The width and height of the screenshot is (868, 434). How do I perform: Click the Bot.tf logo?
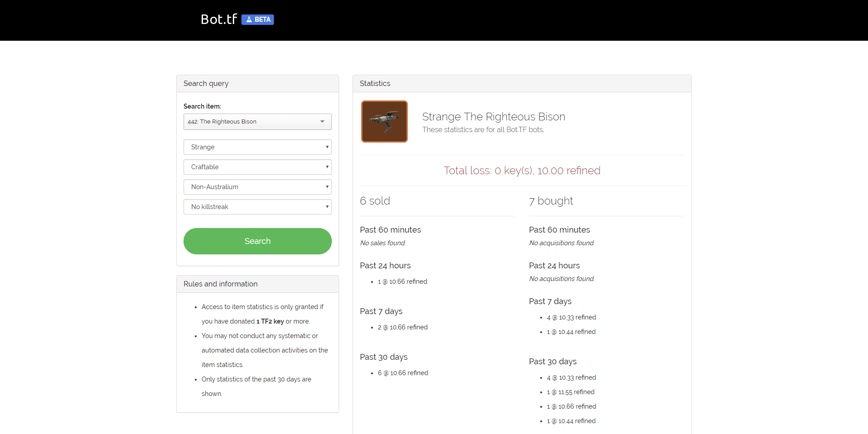(219, 19)
